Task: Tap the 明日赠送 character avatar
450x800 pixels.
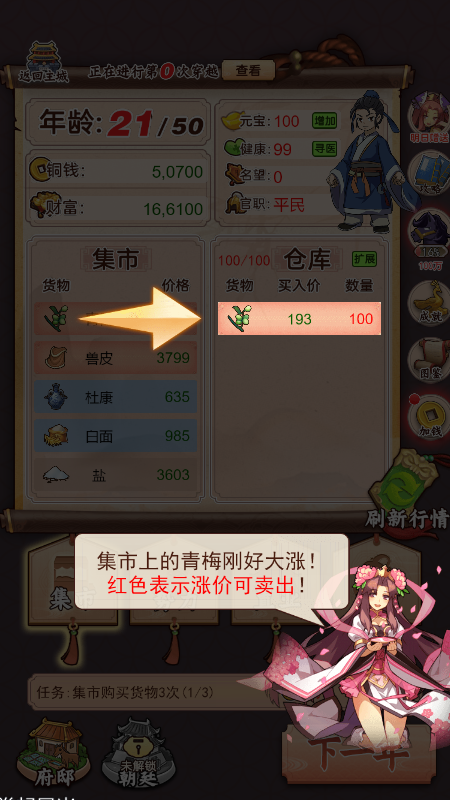Action: pos(428,117)
